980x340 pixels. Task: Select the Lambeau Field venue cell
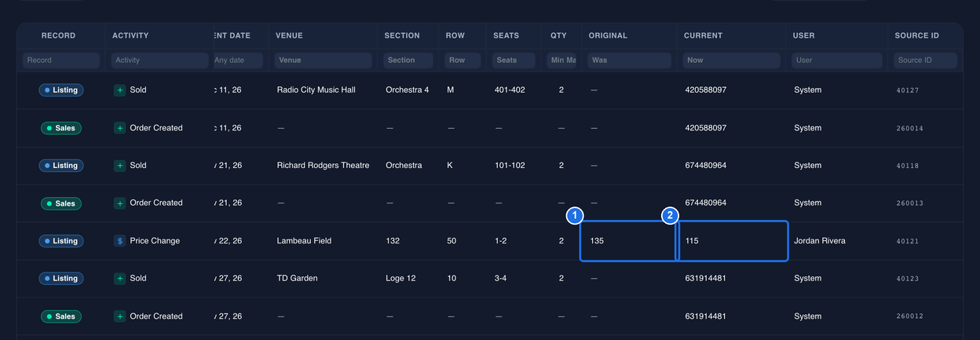tap(304, 241)
